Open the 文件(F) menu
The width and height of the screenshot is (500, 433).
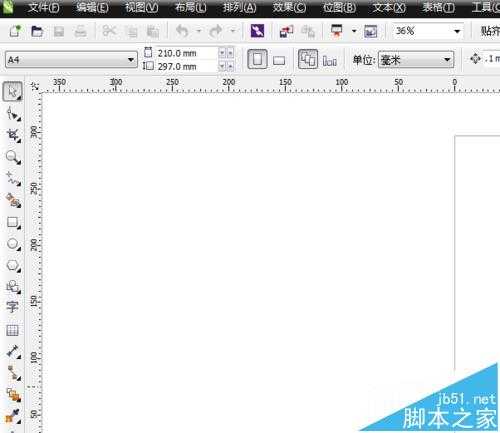pyautogui.click(x=44, y=7)
